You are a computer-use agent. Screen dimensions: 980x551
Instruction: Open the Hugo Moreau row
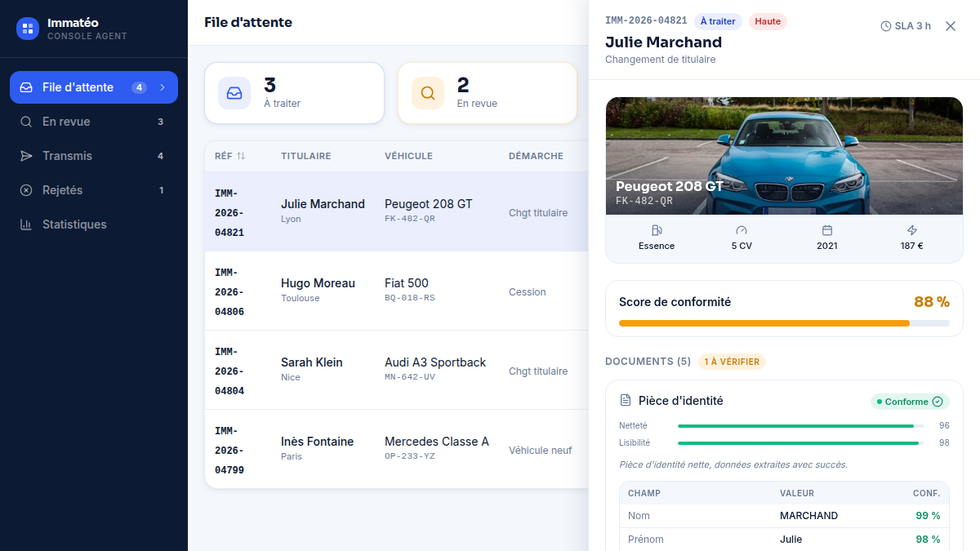click(x=396, y=291)
